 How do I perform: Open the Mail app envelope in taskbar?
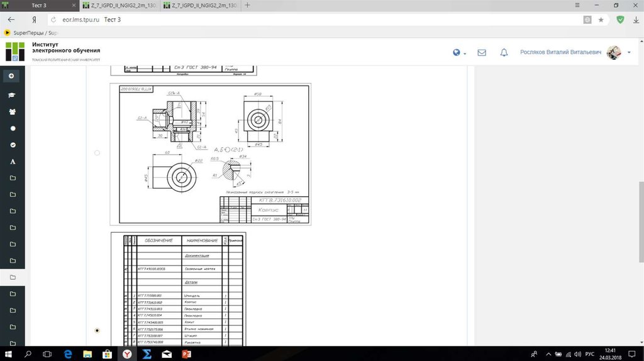click(x=167, y=354)
